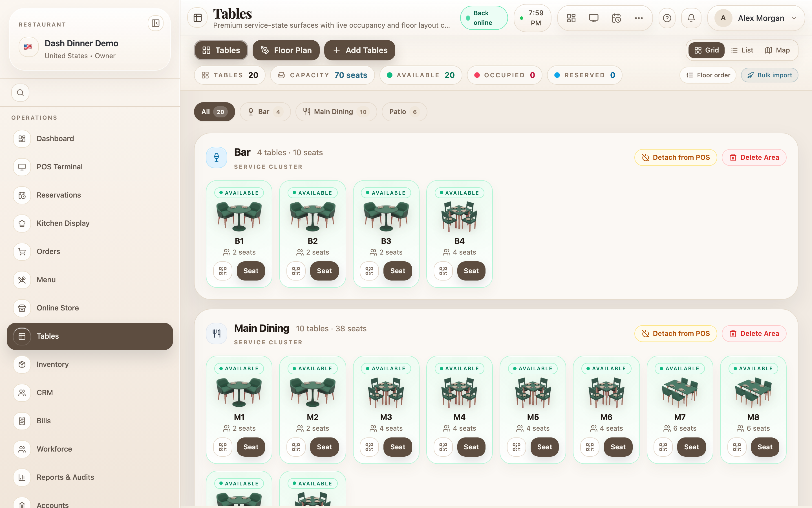Switch to Grid view
This screenshot has height=508, width=812.
pos(706,50)
